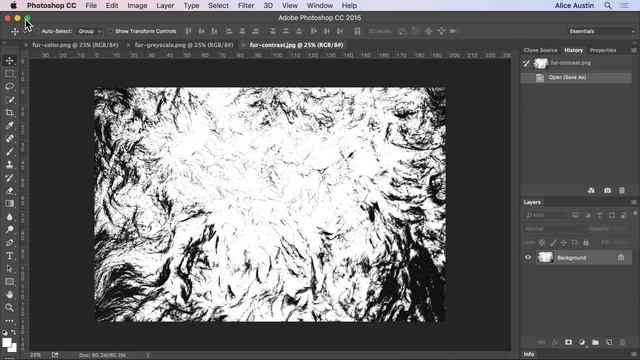The height and width of the screenshot is (360, 640).
Task: Open the Essentials workspace dropdown
Action: point(602,31)
